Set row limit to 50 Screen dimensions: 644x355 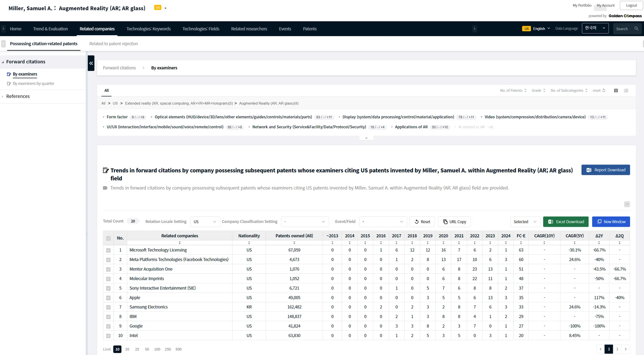147,349
